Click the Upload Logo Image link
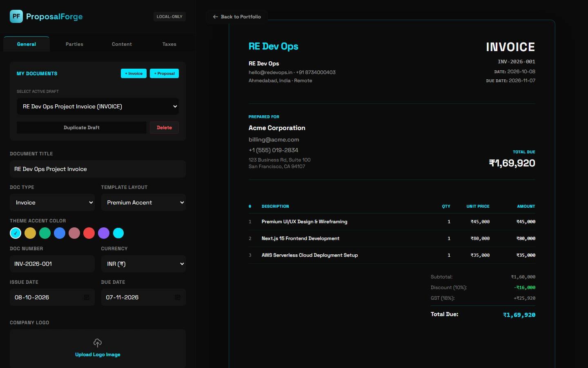Viewport: 588px width, 368px height. click(98, 355)
